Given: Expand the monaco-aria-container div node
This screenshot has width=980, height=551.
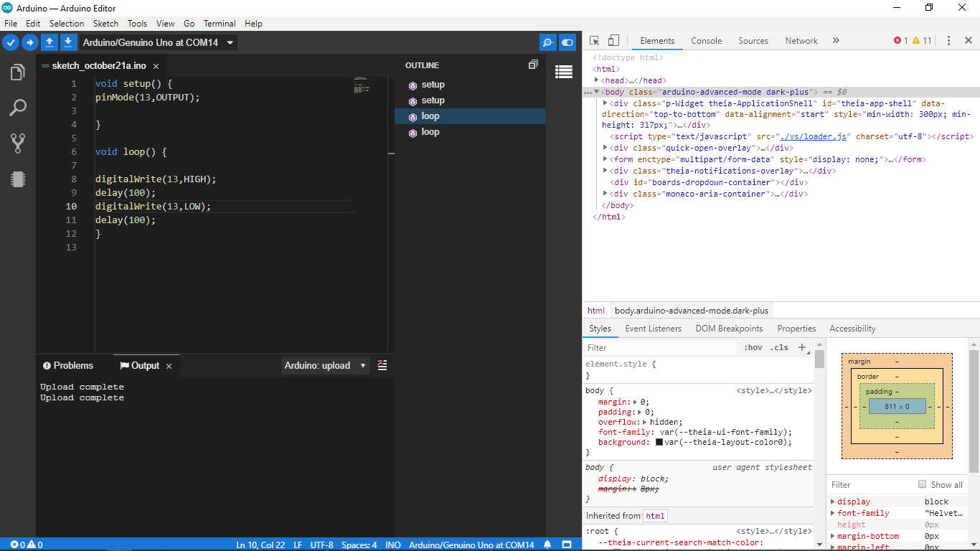Looking at the screenshot, I should (x=606, y=194).
